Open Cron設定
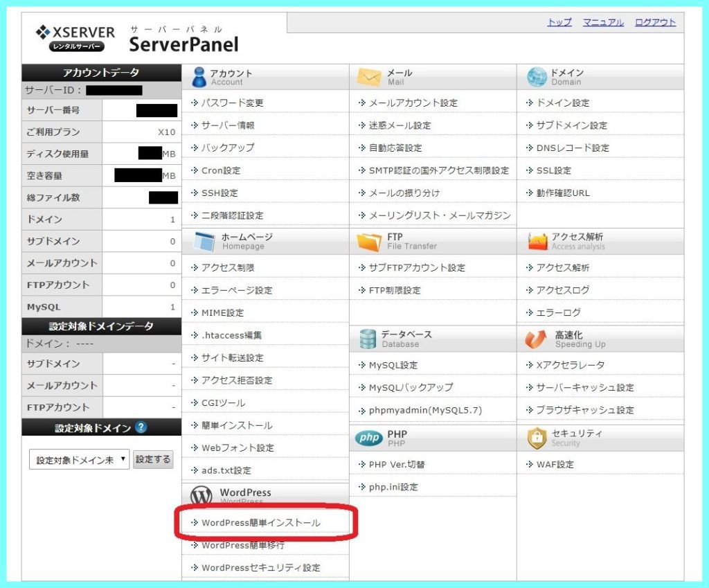Image resolution: width=709 pixels, height=588 pixels. (x=221, y=170)
